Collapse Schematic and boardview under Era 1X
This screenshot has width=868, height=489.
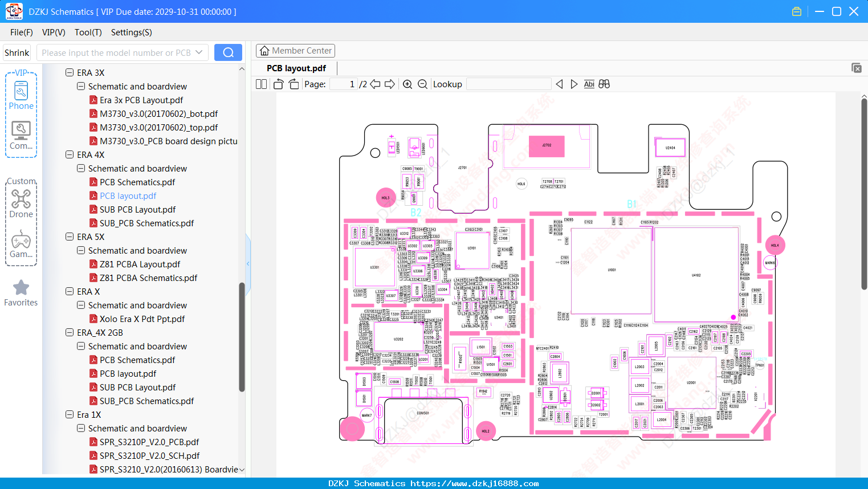tap(81, 428)
